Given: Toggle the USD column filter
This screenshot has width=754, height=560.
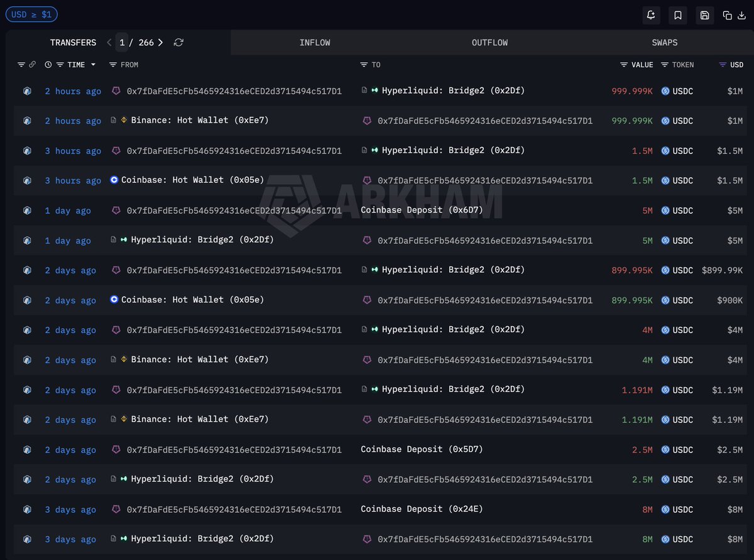Looking at the screenshot, I should [723, 65].
